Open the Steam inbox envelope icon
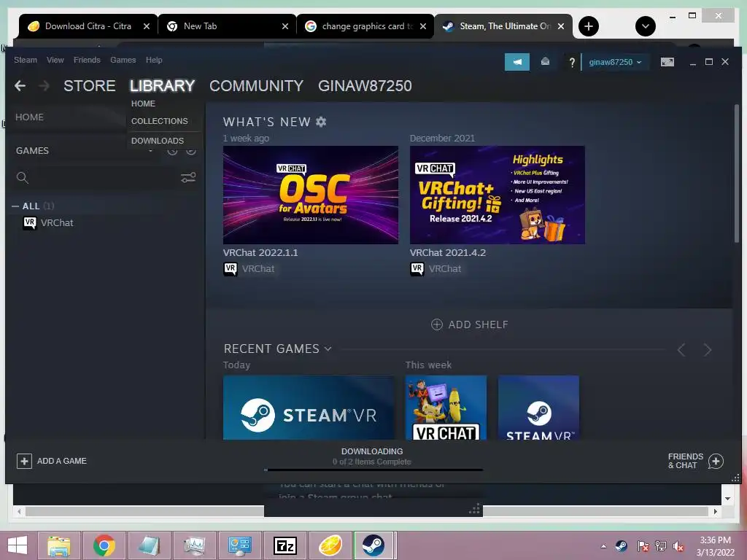This screenshot has height=560, width=747. point(545,62)
